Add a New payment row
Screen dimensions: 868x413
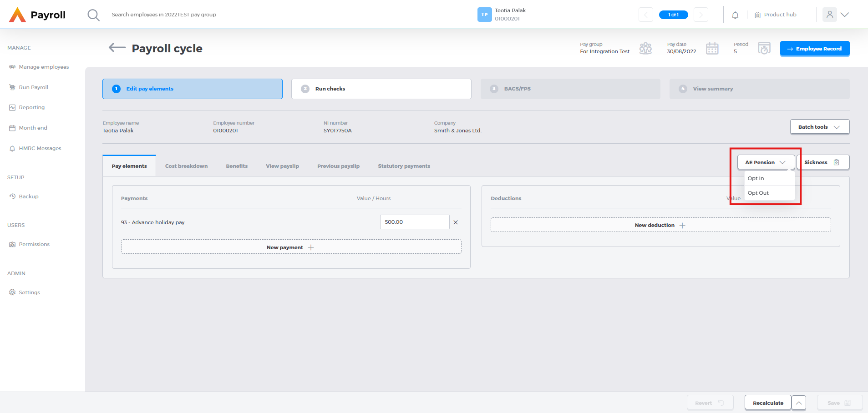coord(291,247)
